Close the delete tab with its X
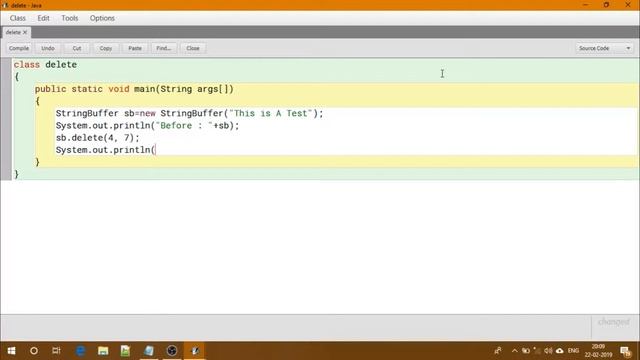This screenshot has height=360, width=640. pos(25,32)
